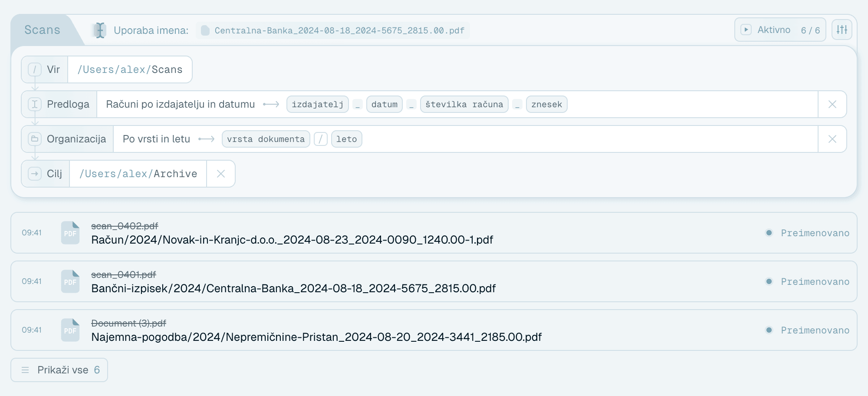The image size is (868, 396).
Task: Select the source path /Users/alex/Scans
Action: tap(130, 69)
